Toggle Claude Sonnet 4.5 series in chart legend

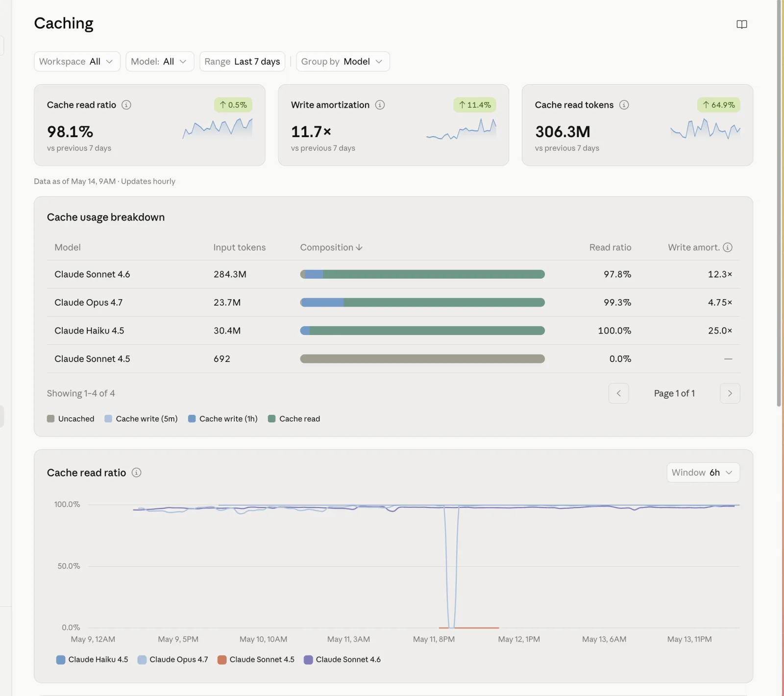pyautogui.click(x=256, y=659)
